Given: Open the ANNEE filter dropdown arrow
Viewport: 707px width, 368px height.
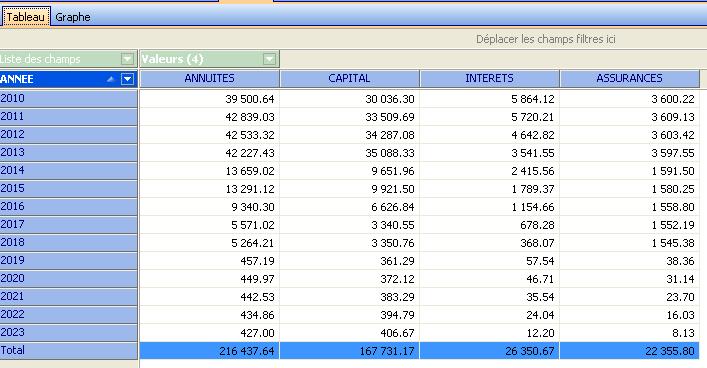Looking at the screenshot, I should coord(128,79).
